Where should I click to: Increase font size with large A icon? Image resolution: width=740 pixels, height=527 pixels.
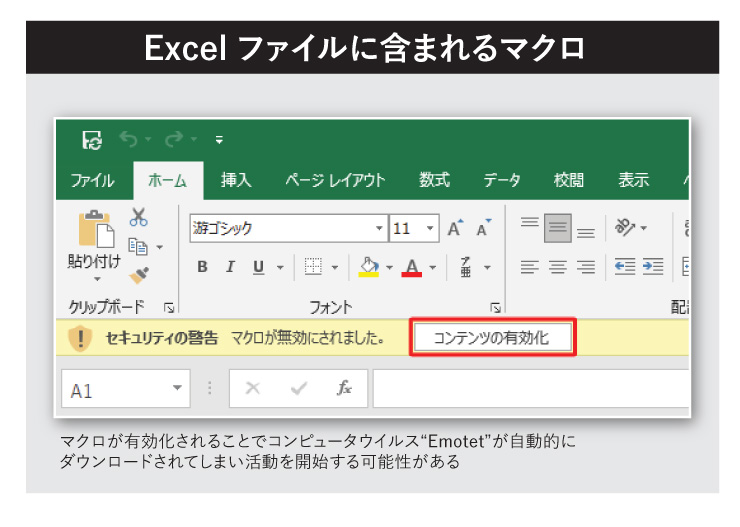click(x=455, y=228)
